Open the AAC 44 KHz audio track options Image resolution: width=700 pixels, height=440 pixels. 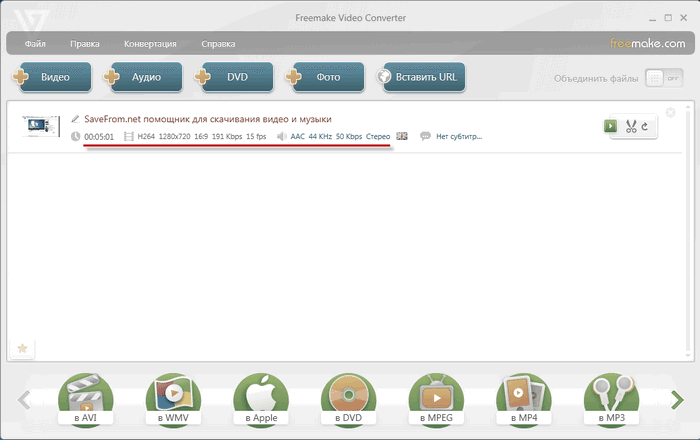pos(340,137)
